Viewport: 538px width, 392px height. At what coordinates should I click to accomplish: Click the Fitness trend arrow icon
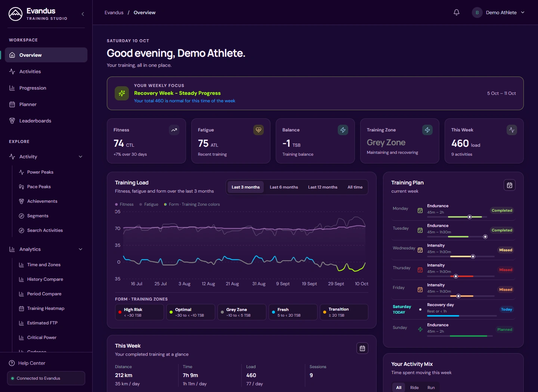pyautogui.click(x=174, y=130)
